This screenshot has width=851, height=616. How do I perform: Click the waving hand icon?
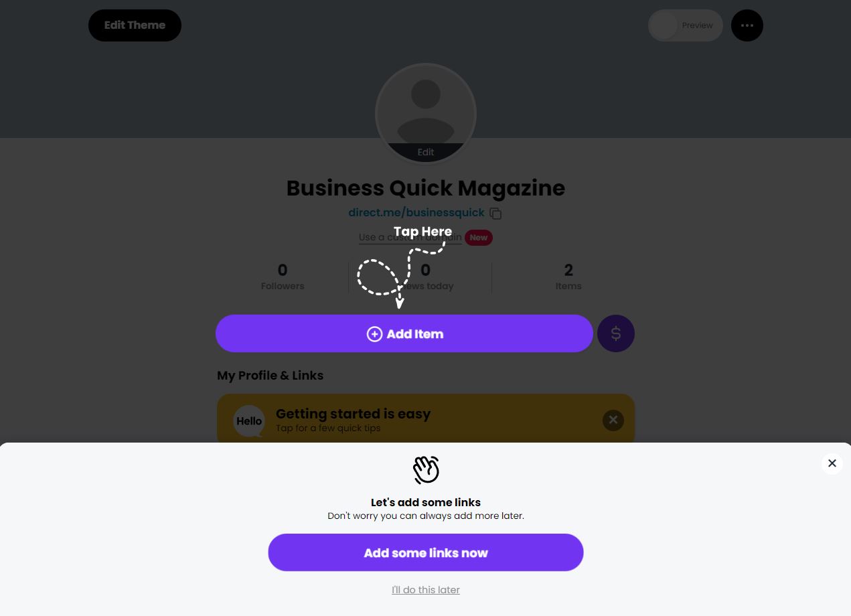[426, 469]
